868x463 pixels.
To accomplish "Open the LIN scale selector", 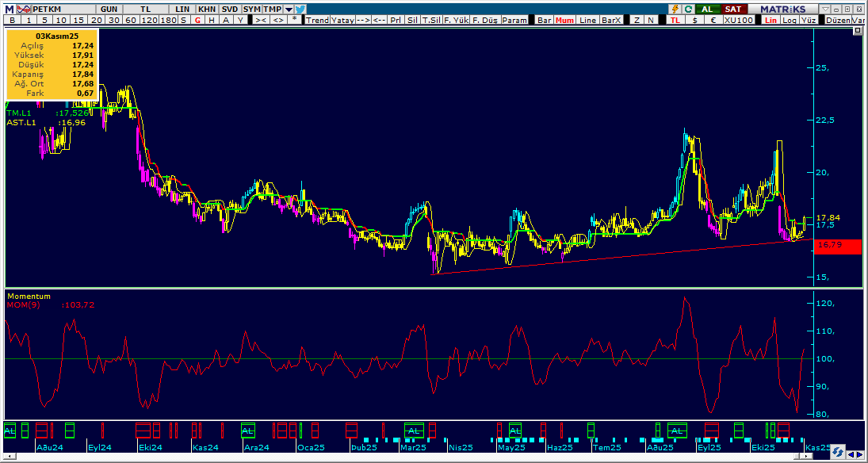I will (x=182, y=9).
